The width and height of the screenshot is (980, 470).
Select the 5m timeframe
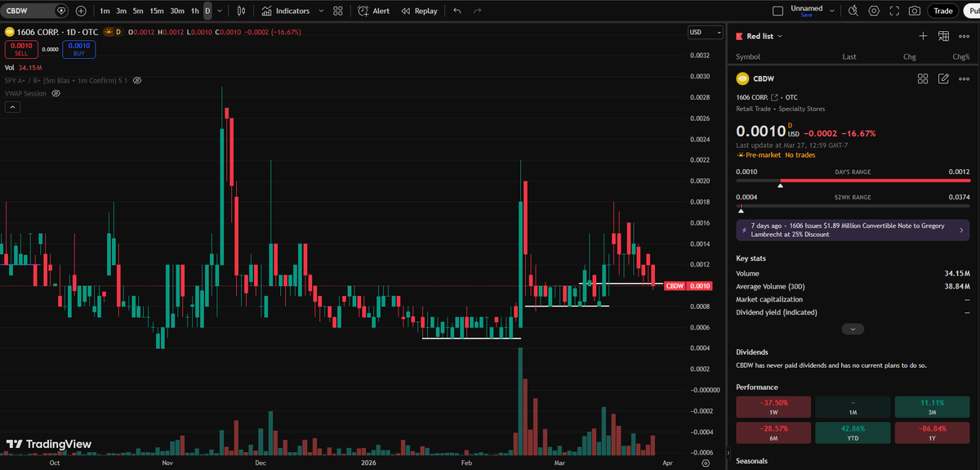click(x=138, y=11)
